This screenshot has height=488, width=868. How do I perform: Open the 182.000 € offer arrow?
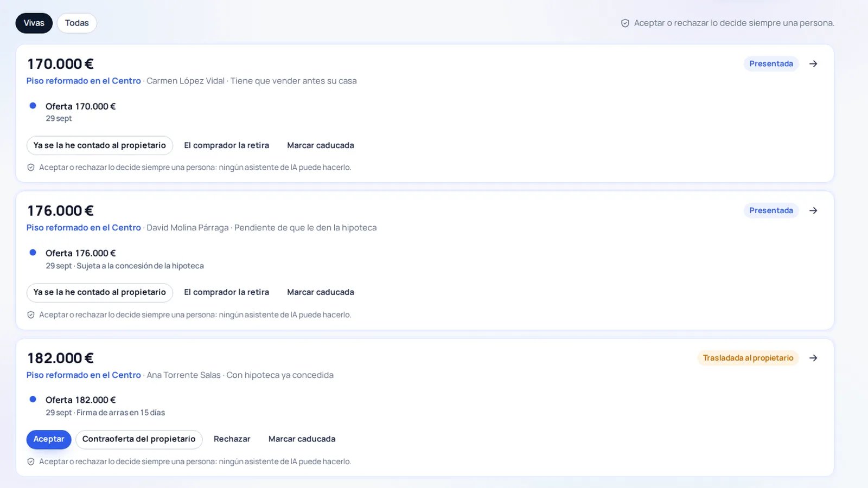pyautogui.click(x=813, y=358)
